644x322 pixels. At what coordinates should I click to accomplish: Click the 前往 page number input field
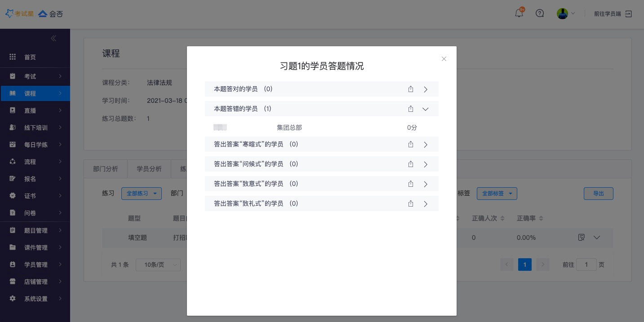tap(586, 265)
